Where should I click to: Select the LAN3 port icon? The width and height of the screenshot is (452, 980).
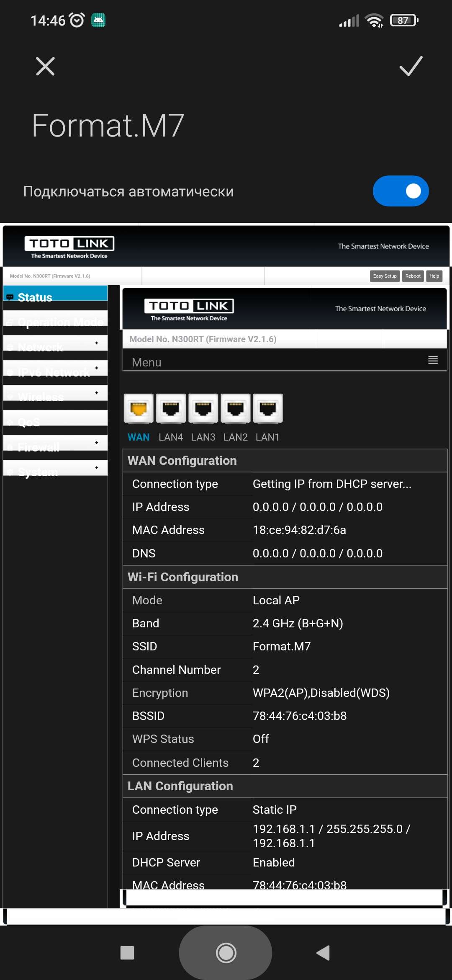pyautogui.click(x=203, y=408)
